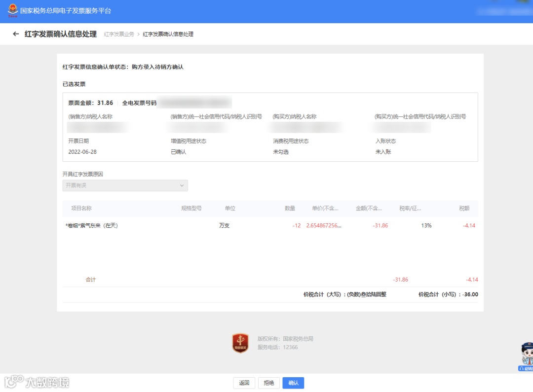Click the 入账状态 field label

386,141
